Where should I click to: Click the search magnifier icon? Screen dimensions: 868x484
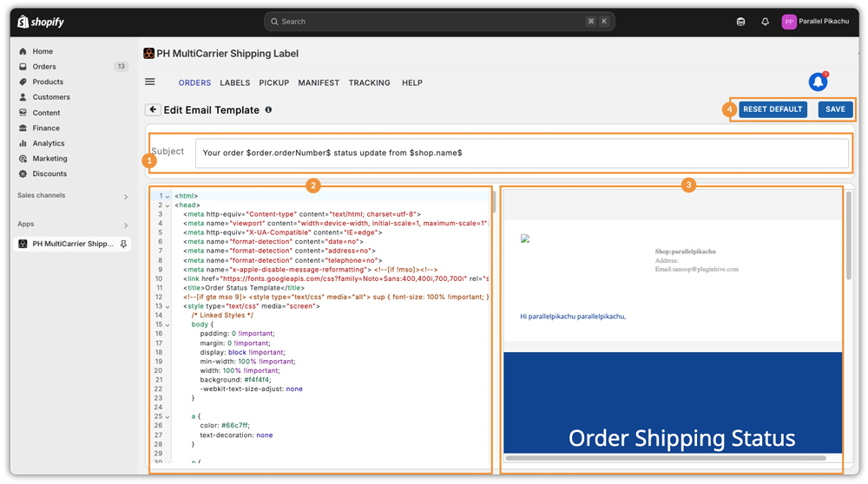274,22
